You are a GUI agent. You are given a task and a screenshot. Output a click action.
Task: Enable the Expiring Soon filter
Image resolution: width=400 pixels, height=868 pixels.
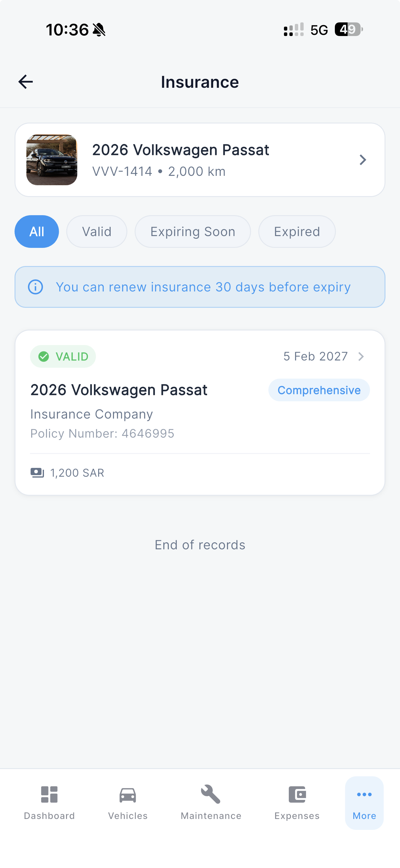tap(193, 231)
